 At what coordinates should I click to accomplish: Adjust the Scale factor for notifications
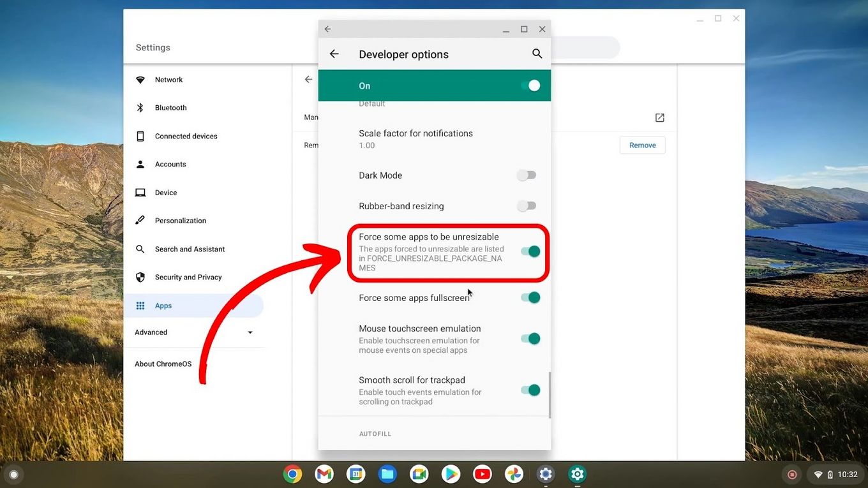point(415,138)
